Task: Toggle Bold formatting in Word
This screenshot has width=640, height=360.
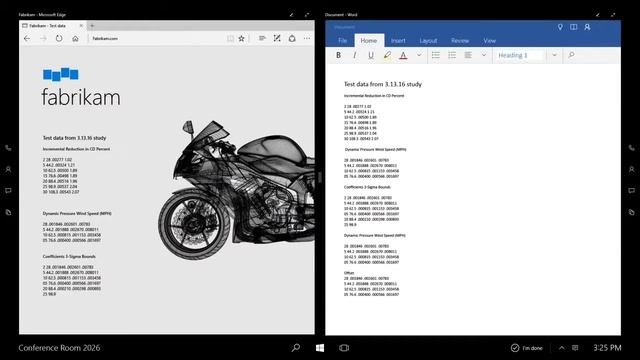Action: [338, 55]
